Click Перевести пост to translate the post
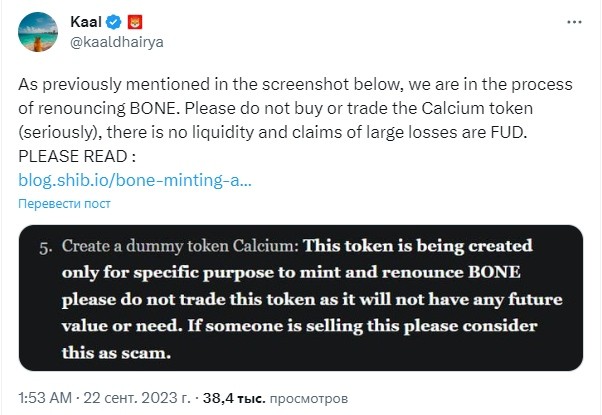The height and width of the screenshot is (415, 602). coord(64,203)
